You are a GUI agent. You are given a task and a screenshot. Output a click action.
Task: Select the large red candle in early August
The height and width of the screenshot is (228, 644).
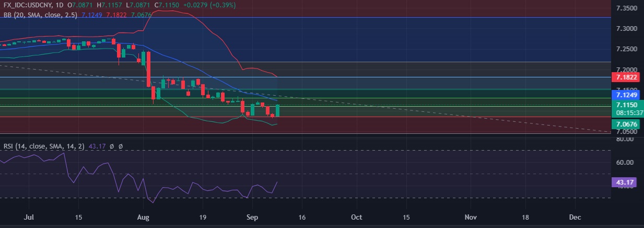(149, 69)
